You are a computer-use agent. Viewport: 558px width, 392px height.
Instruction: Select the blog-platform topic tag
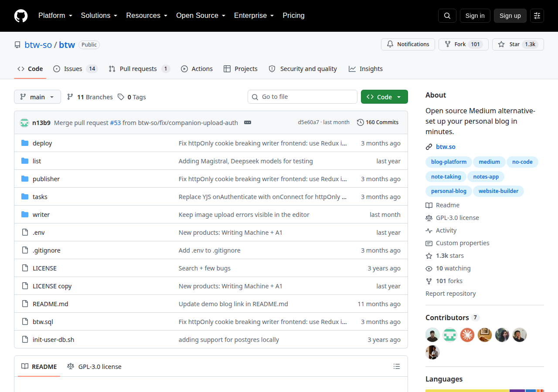point(449,162)
